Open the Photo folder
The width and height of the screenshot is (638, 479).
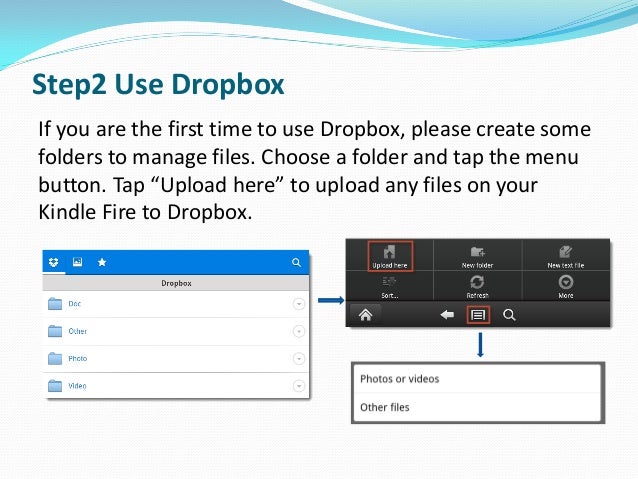[176, 359]
